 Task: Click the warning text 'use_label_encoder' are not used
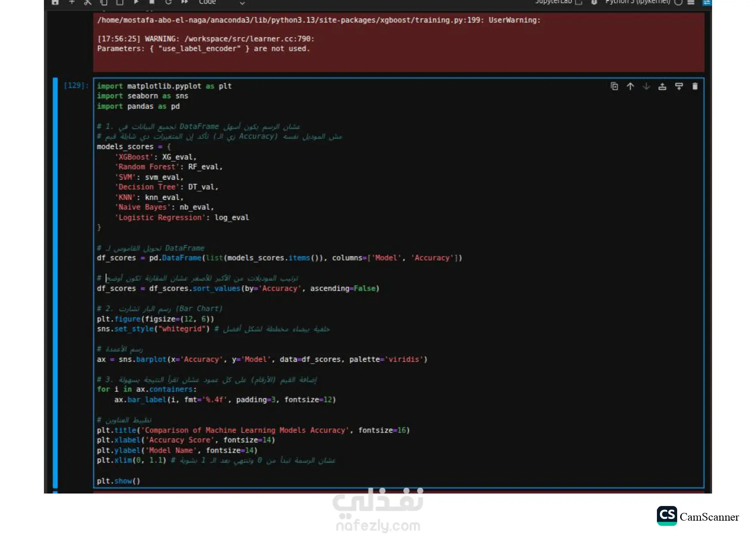[203, 49]
